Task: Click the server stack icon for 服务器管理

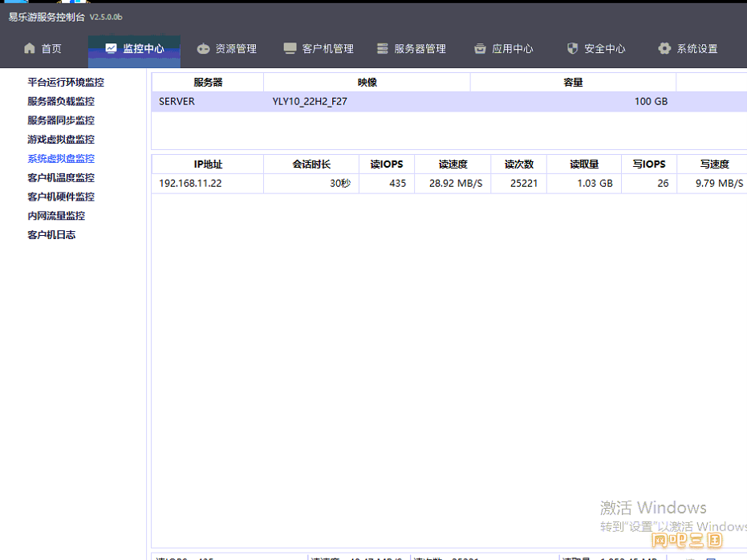Action: pos(382,49)
